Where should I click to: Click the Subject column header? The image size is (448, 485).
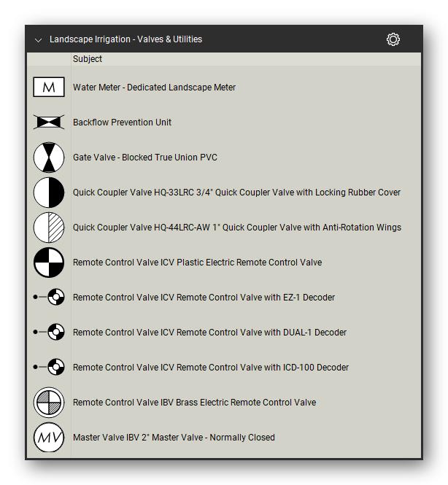tap(88, 59)
